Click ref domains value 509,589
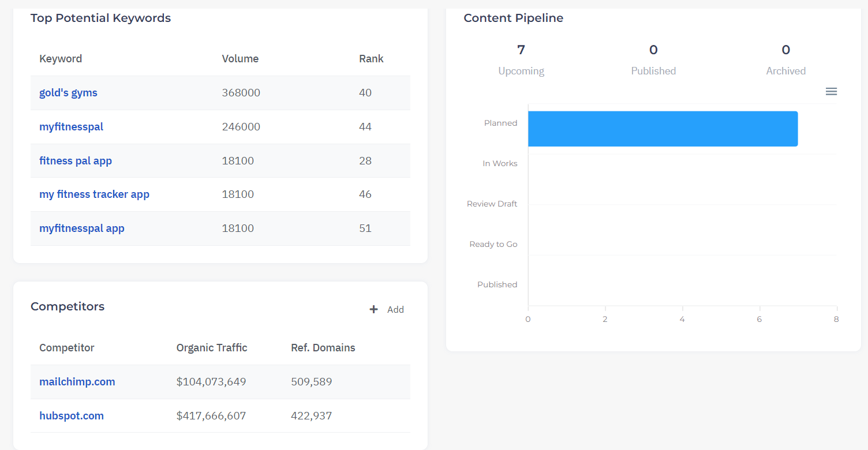Screen dimensions: 868x450 tap(312, 382)
